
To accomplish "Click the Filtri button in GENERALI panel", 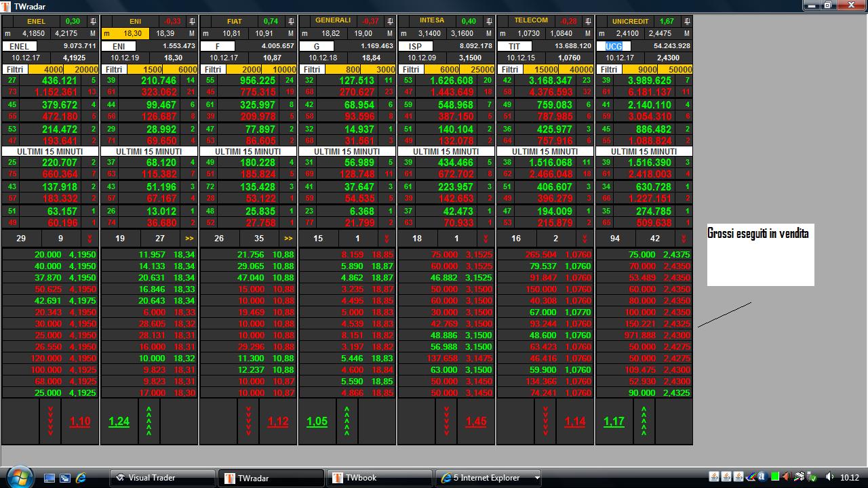I will tap(312, 69).
